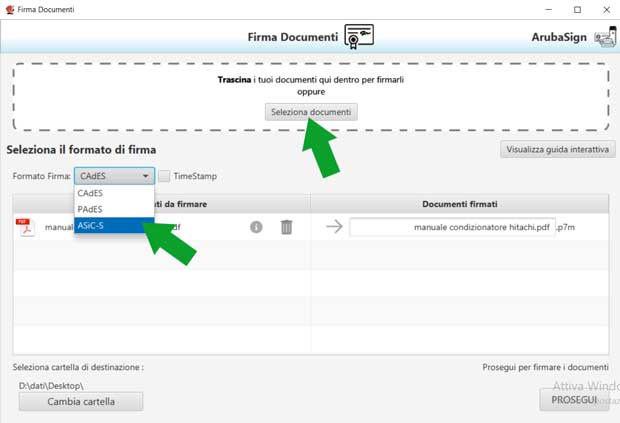Enable the TimeStamp checkbox

[164, 176]
